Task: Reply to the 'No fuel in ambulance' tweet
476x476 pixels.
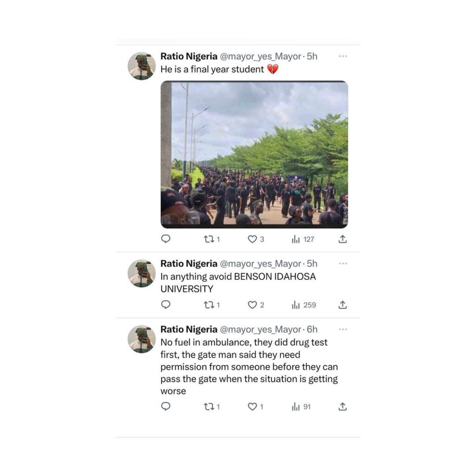Action: (165, 406)
